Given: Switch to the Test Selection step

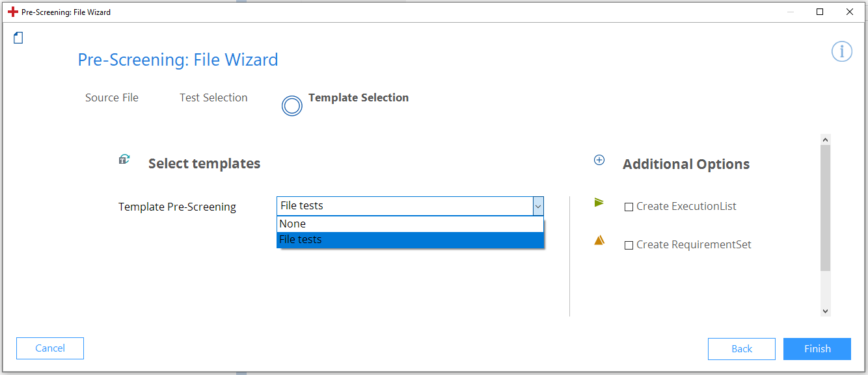Looking at the screenshot, I should pyautogui.click(x=213, y=97).
